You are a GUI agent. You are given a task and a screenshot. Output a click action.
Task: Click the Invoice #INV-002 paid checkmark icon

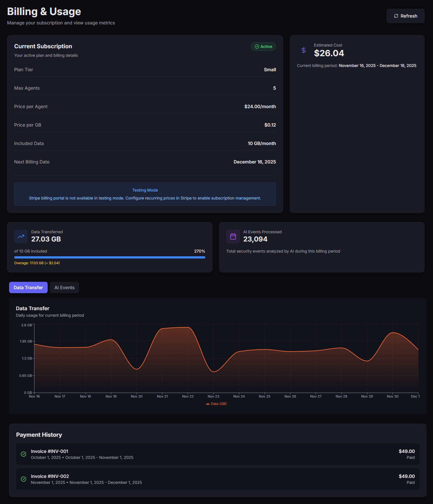24,479
